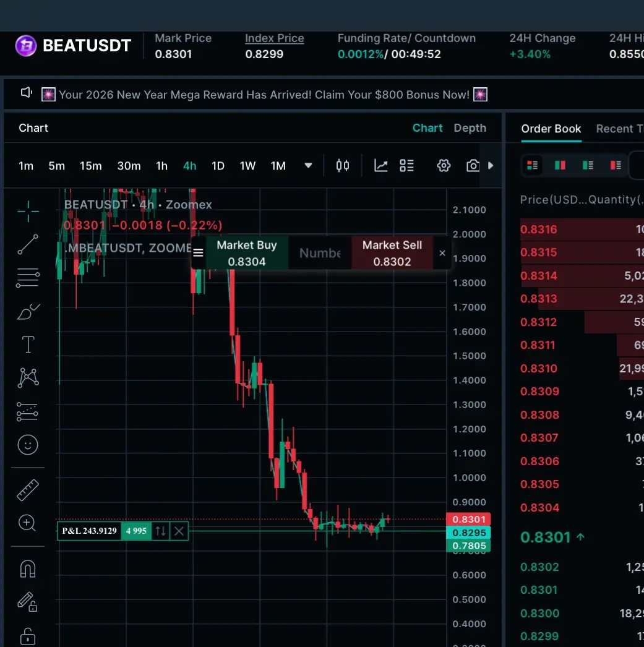This screenshot has width=644, height=647.
Task: Select bid price 0.8302 in order book
Action: pos(539,567)
